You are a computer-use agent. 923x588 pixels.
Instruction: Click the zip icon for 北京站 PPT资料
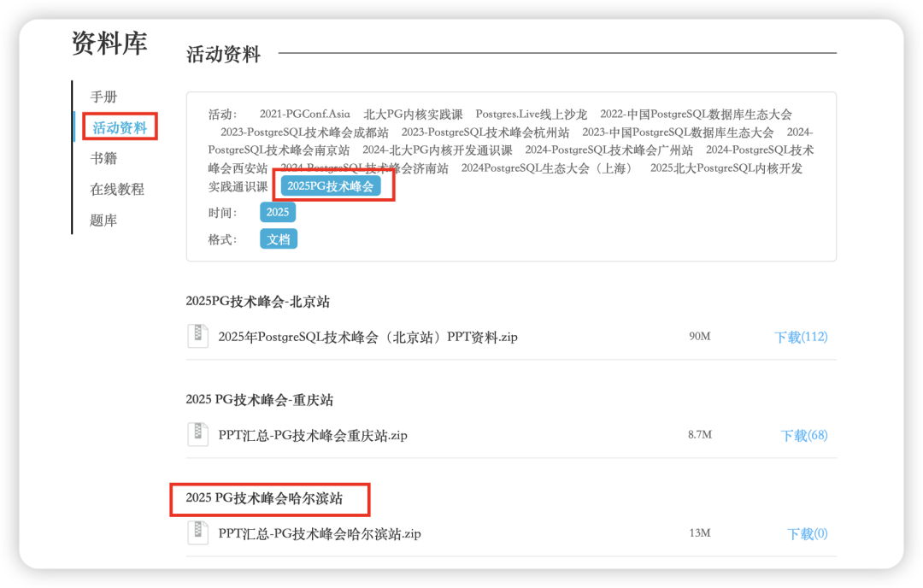(198, 336)
